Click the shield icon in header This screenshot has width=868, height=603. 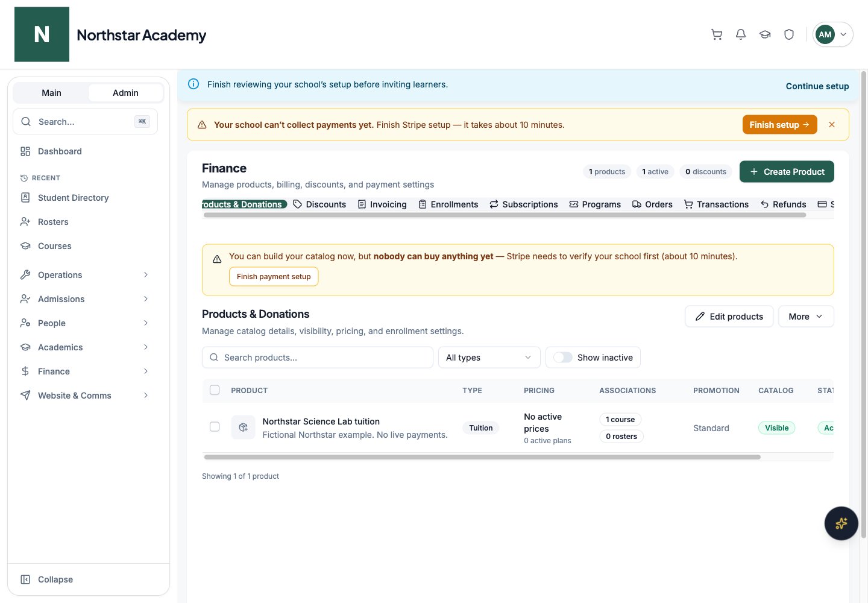click(x=789, y=34)
